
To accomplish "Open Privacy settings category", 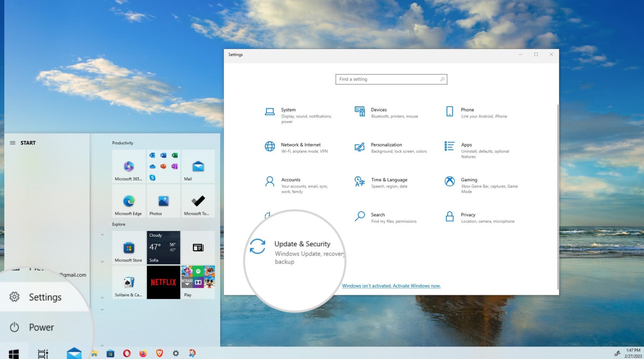I will coord(480,218).
